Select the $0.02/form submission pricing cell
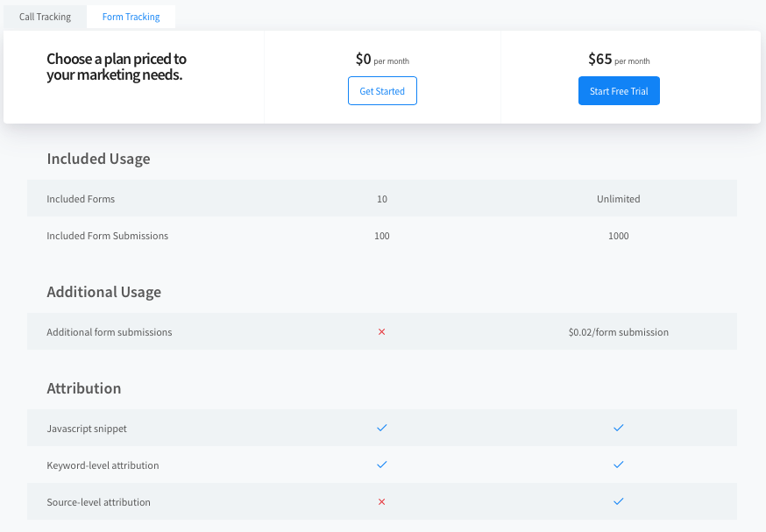 [x=619, y=332]
